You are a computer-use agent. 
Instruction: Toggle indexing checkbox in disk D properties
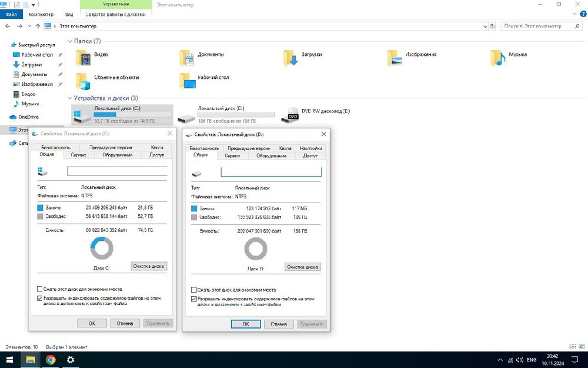point(193,299)
